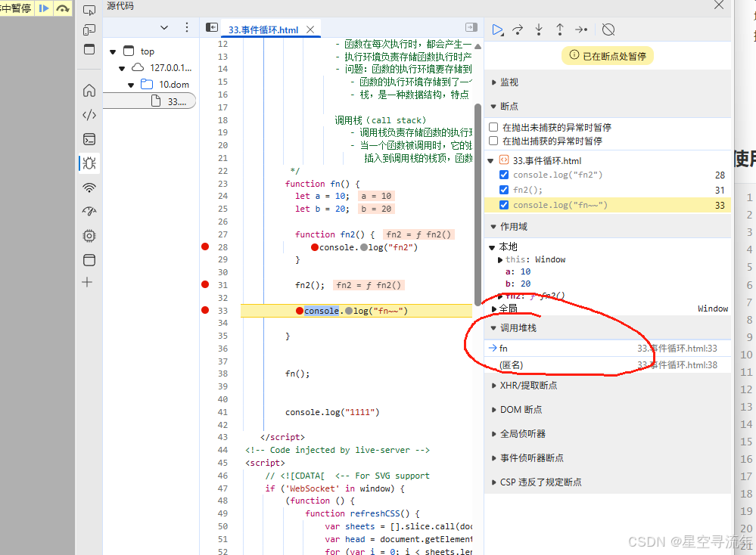756x555 pixels.
Task: Close the 33.事件循环.html tab
Action: click(310, 29)
